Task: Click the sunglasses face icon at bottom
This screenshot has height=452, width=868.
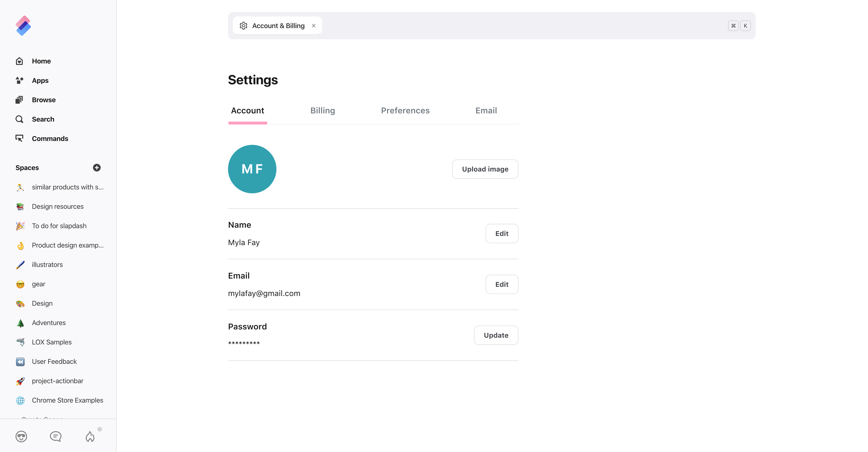Action: pos(21,436)
